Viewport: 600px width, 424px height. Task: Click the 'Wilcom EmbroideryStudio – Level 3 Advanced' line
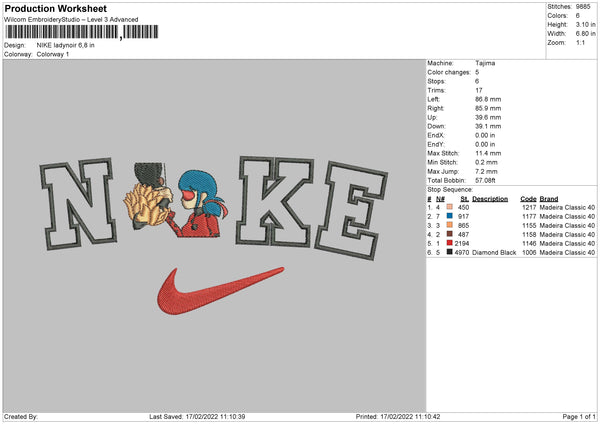point(71,20)
